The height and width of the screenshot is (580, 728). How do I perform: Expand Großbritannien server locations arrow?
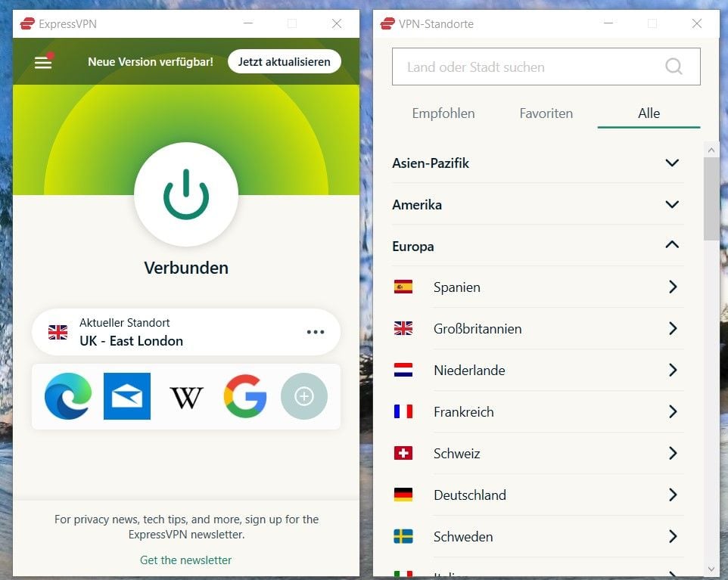tap(673, 328)
